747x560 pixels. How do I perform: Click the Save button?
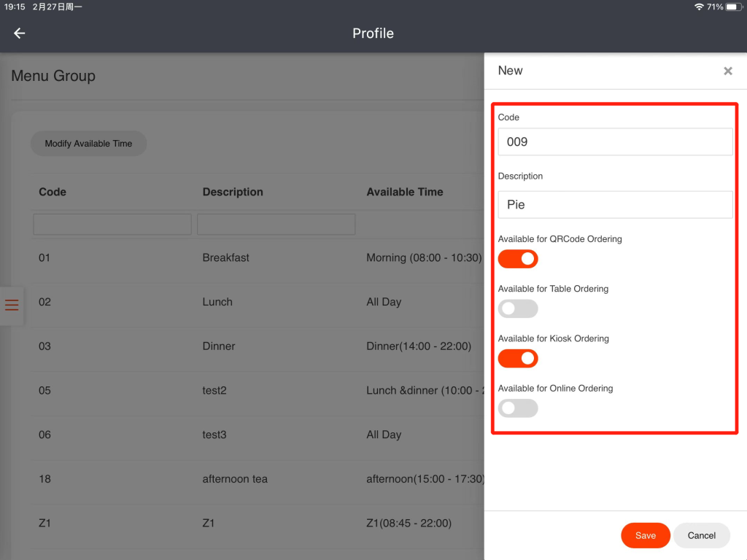[x=645, y=535]
